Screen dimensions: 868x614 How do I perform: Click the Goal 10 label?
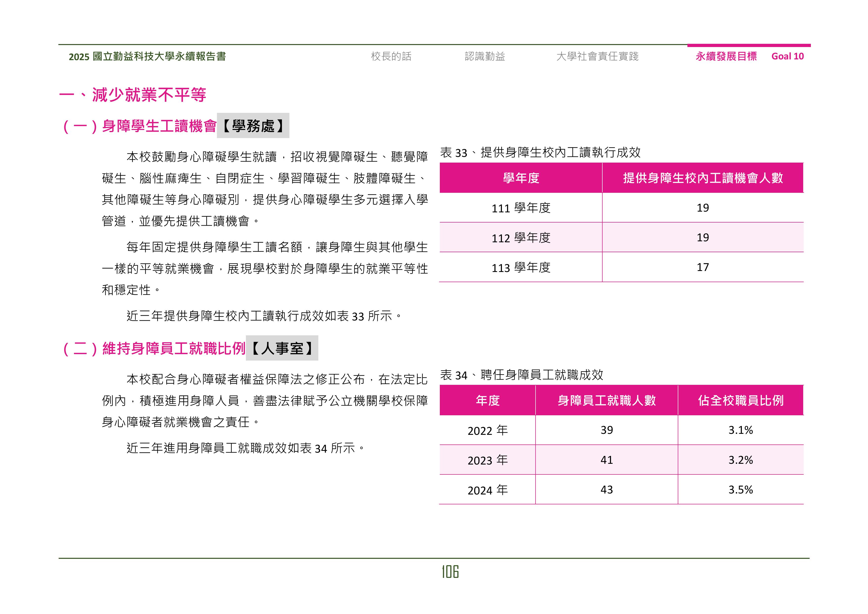(787, 56)
